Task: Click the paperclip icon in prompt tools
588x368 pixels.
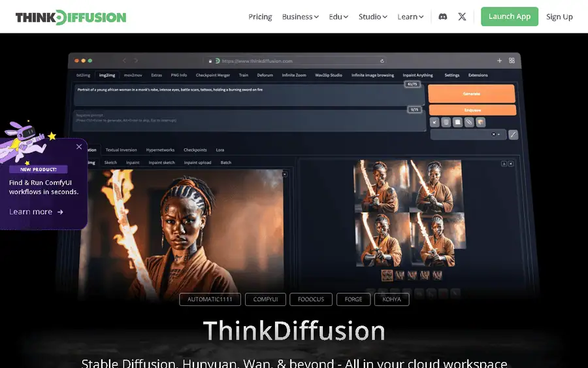Action: click(469, 122)
